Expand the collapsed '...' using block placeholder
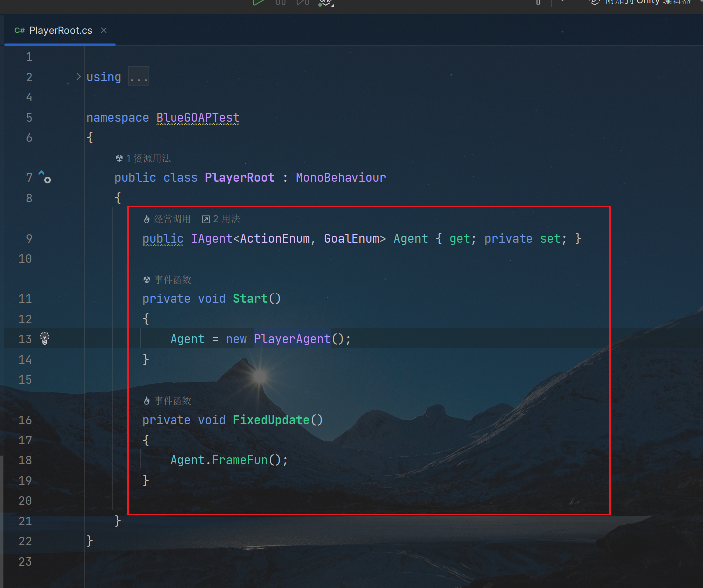 point(138,77)
